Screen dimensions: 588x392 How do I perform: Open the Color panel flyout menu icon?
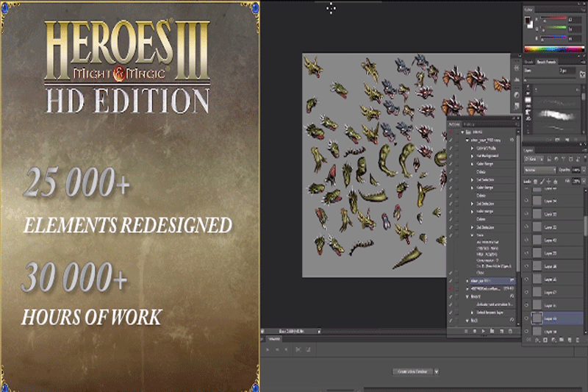(x=583, y=10)
